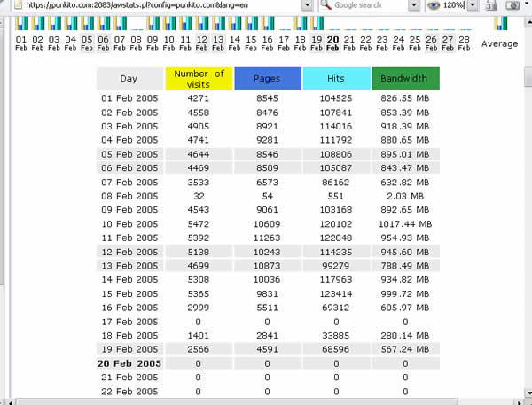Click the '05 Feb 2005' row date
Screen dimensions: 532x405
(x=129, y=154)
